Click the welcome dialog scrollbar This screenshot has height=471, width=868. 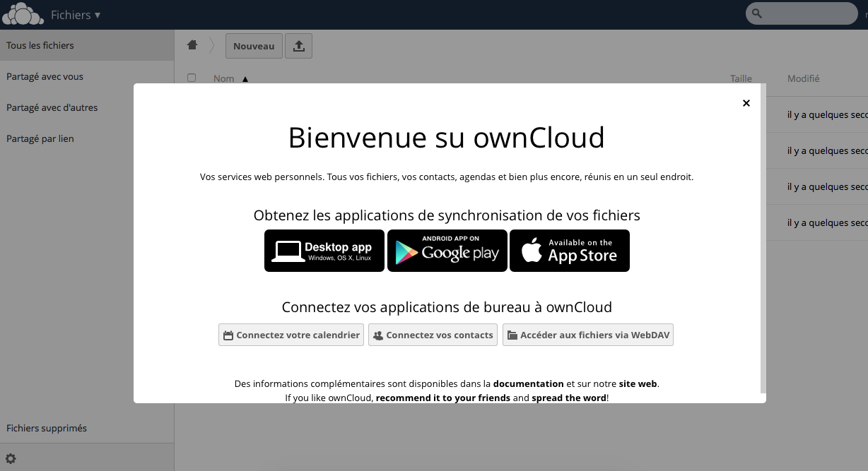[x=763, y=238]
